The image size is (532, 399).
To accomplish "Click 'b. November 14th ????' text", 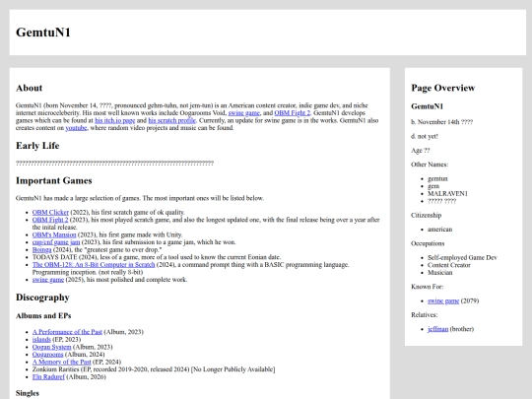I will pyautogui.click(x=442, y=122).
